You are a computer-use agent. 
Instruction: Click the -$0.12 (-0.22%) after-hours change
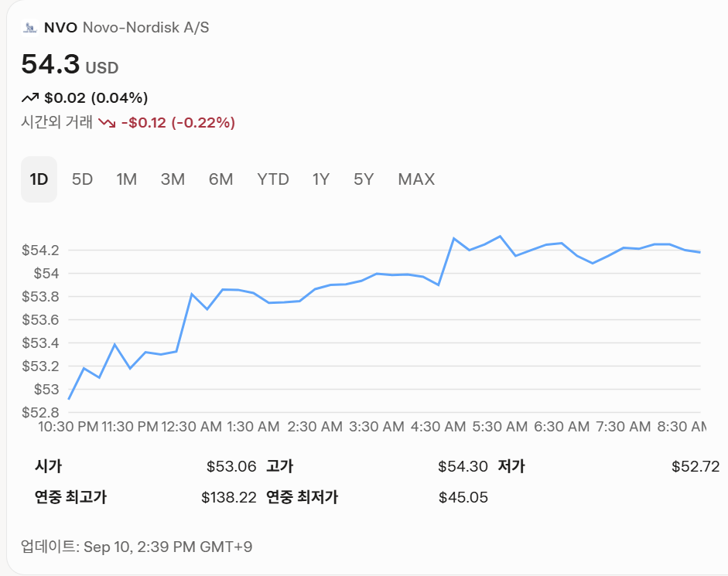tap(178, 122)
